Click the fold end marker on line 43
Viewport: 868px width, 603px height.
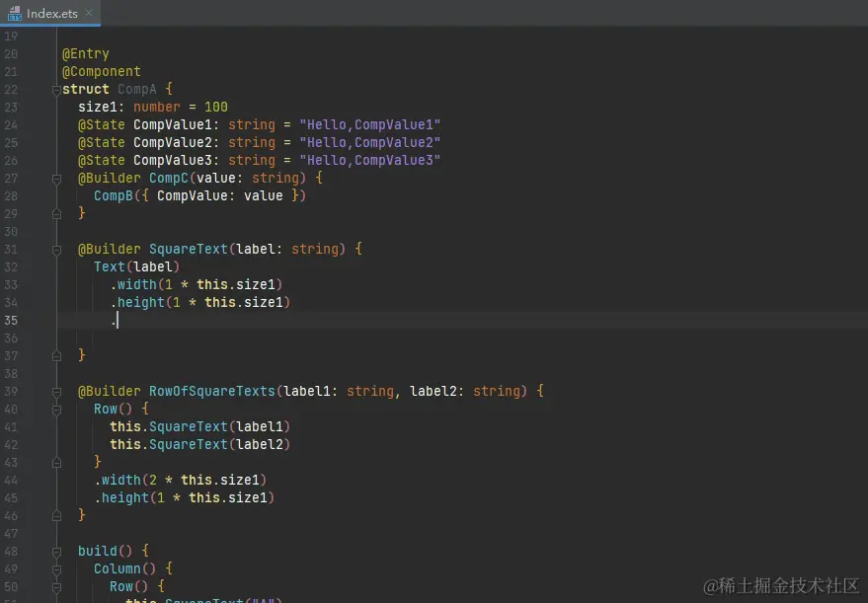click(56, 463)
